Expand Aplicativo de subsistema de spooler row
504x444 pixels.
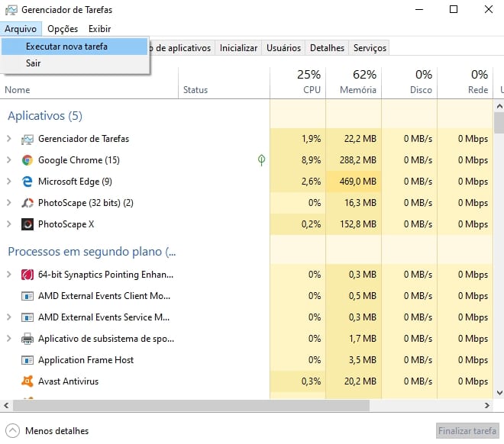(x=9, y=339)
